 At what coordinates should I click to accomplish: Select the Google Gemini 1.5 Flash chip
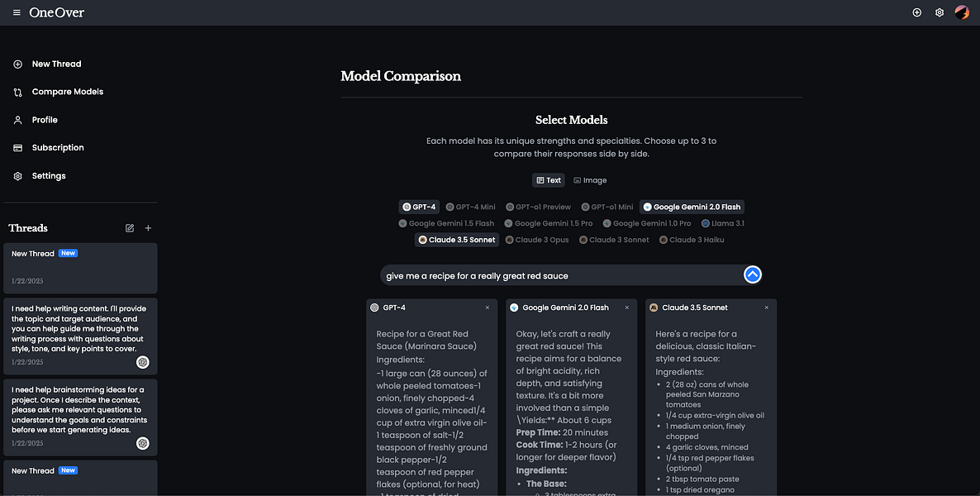tap(446, 223)
